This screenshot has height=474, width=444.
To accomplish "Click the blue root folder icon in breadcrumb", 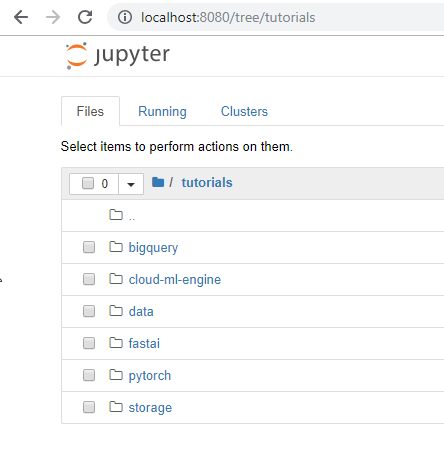I will pyautogui.click(x=158, y=182).
